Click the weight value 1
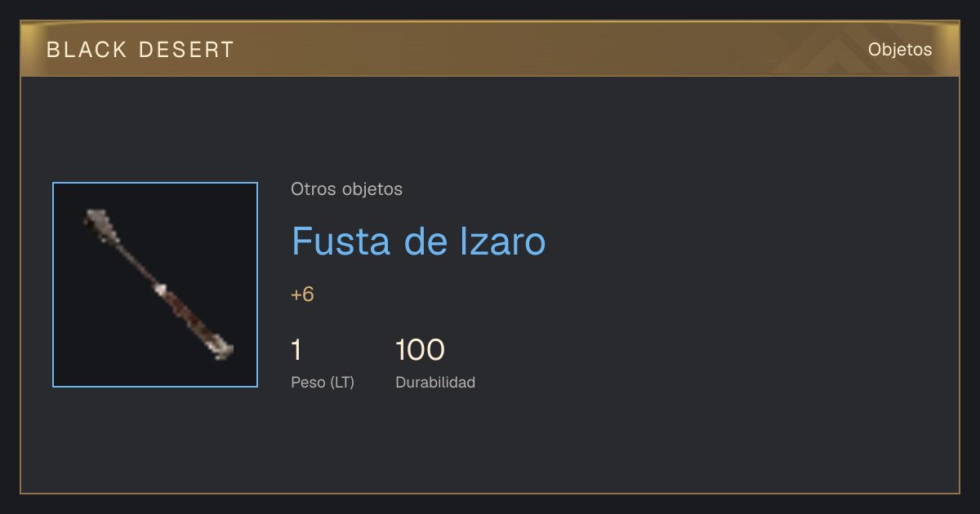The height and width of the screenshot is (514, 980). [296, 350]
